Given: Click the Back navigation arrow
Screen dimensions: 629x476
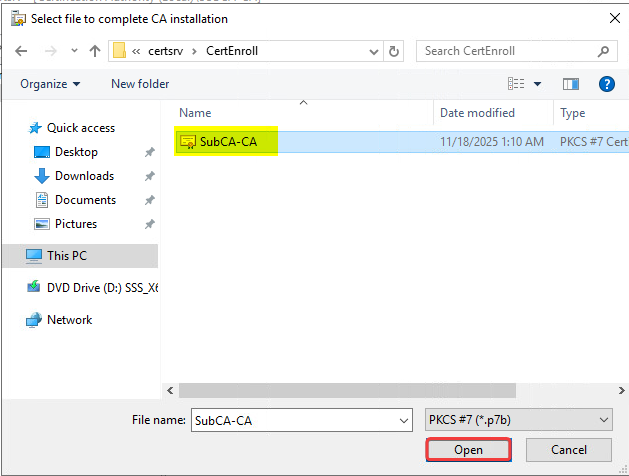Looking at the screenshot, I should click(x=20, y=51).
